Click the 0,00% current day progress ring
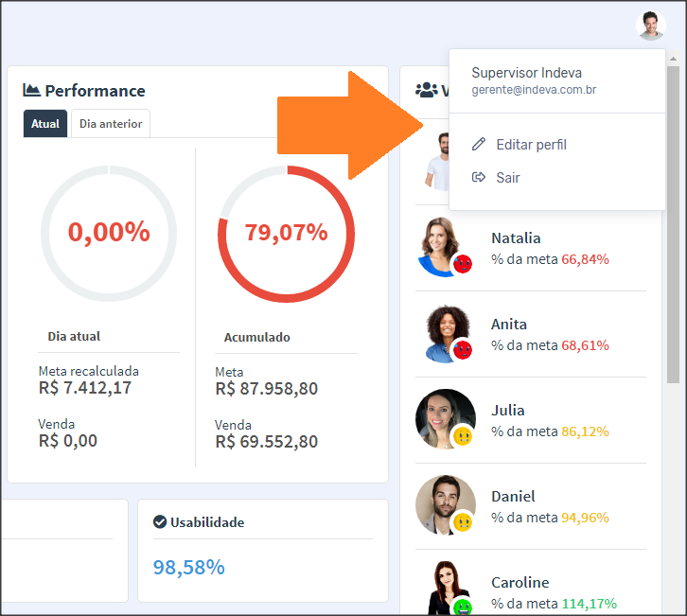The height and width of the screenshot is (616, 687). [109, 234]
